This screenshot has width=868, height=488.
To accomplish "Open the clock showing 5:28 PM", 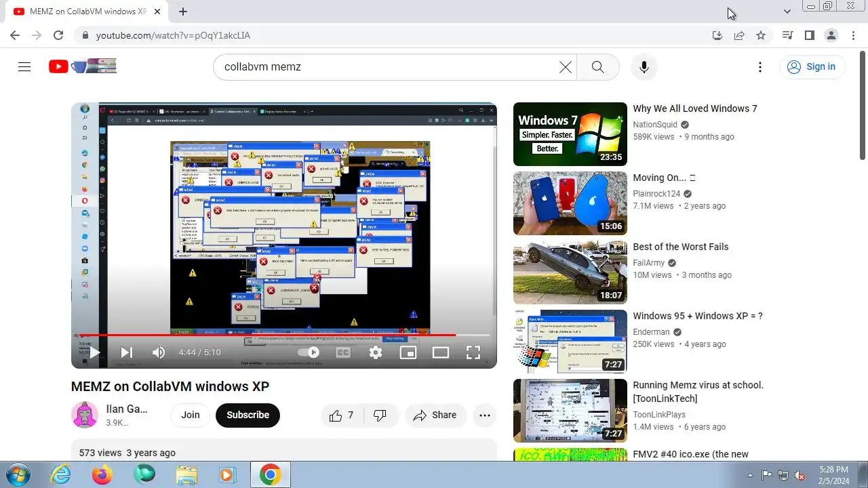I will 833,474.
